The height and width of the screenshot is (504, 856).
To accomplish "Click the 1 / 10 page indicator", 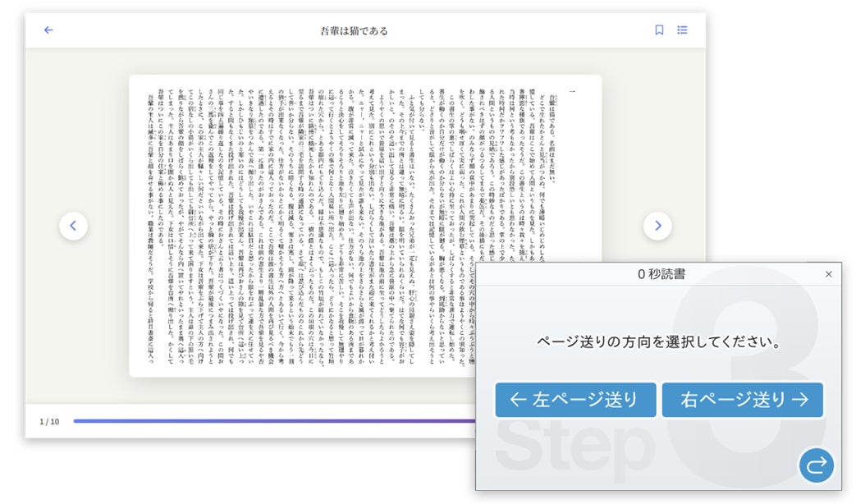I will click(x=49, y=422).
